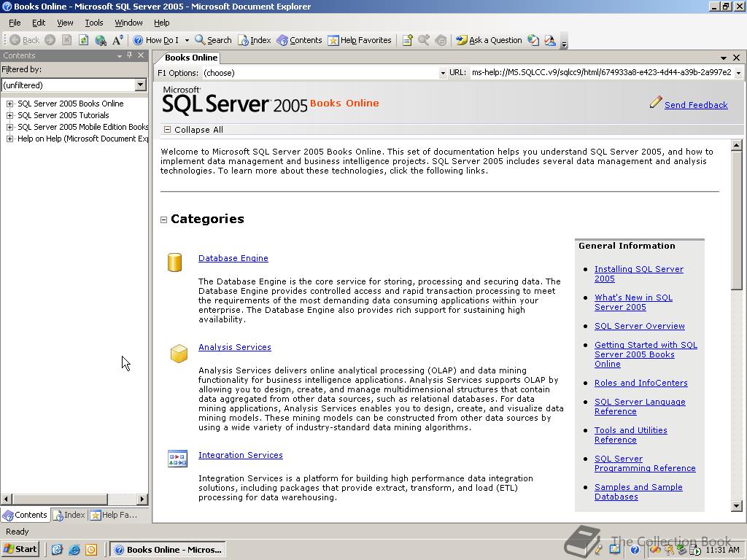Screen dimensions: 747x560
Task: Expand SQL Server 2005 Tutorials node
Action: click(x=9, y=115)
